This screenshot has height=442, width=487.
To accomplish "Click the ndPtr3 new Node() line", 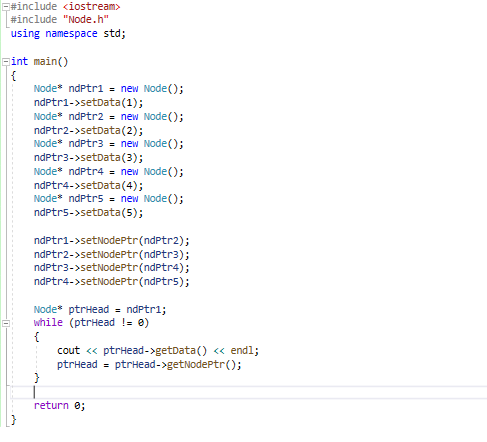I will click(x=108, y=144).
